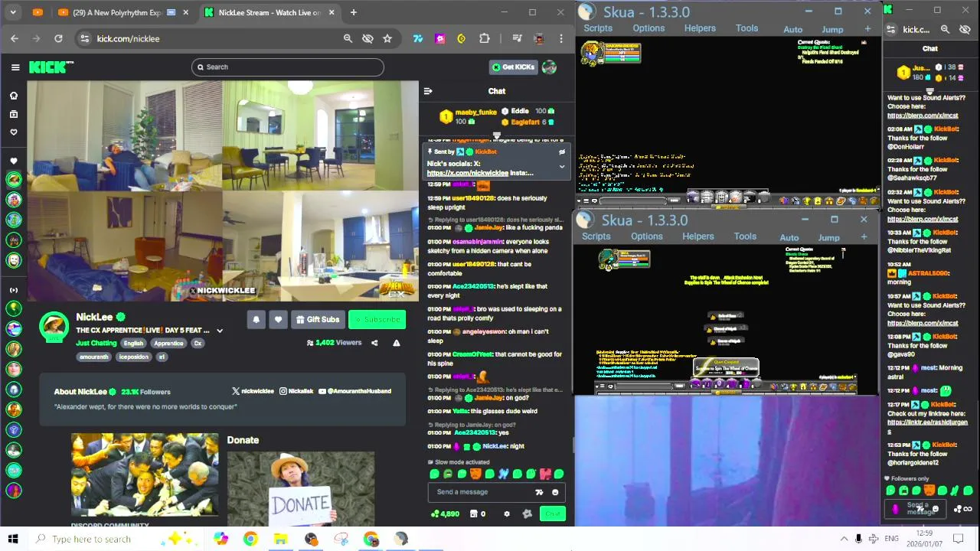Click Jump in top Skua window
This screenshot has height=551, width=980.
(x=832, y=29)
